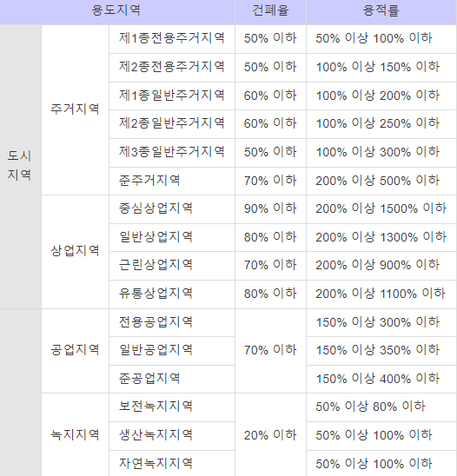Screen dimensions: 457x476
Task: Select the '상업지역' category cell
Action: (75, 252)
